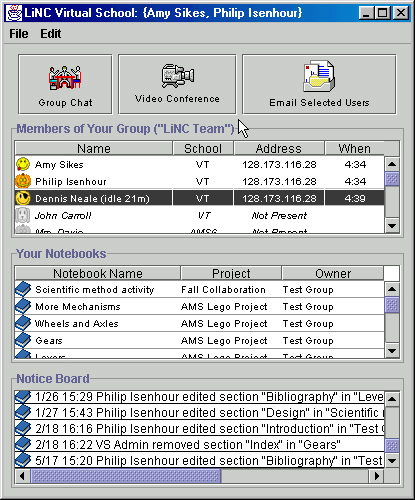Click book icon of 2/18 16:22 notice
This screenshot has width=415, height=500.
click(23, 444)
